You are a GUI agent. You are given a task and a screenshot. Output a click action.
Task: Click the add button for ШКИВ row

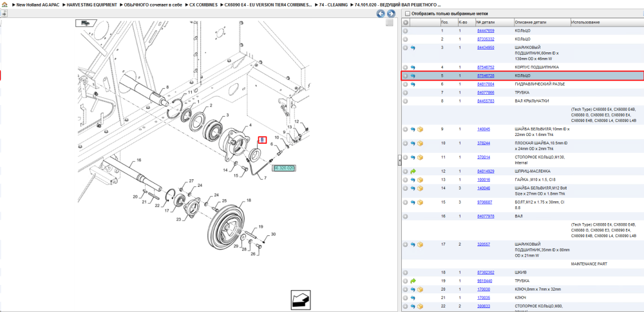(405, 273)
